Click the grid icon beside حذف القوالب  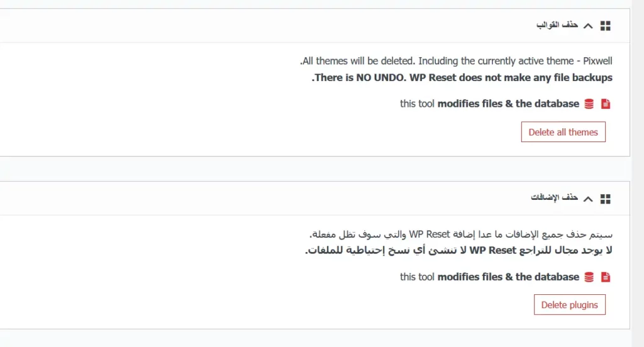tap(606, 26)
